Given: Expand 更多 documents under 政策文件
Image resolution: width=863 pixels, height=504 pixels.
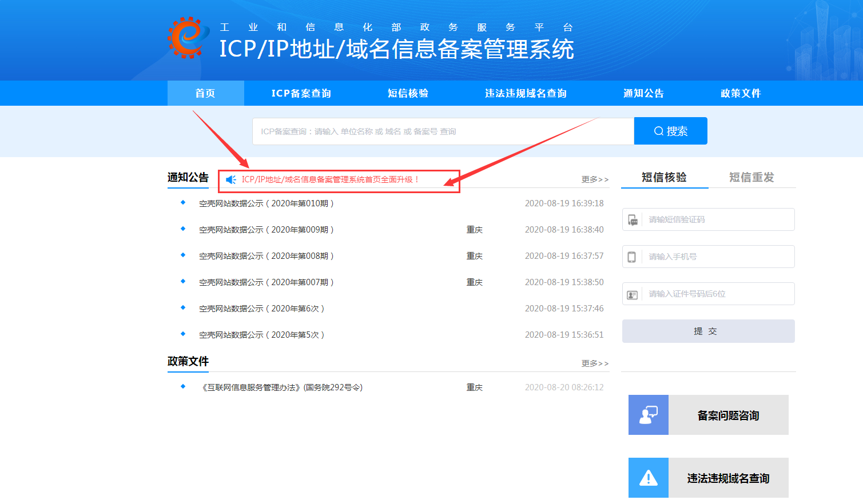Looking at the screenshot, I should tap(594, 362).
